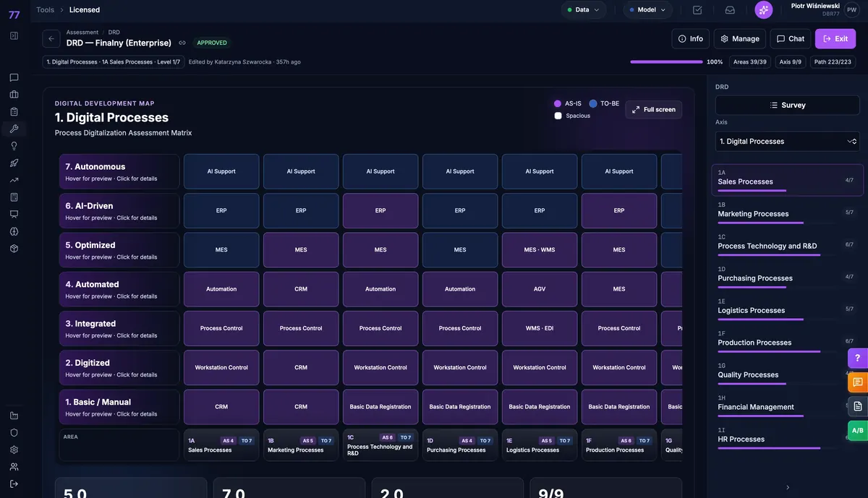Open the rocket icon in left sidebar

tap(14, 163)
